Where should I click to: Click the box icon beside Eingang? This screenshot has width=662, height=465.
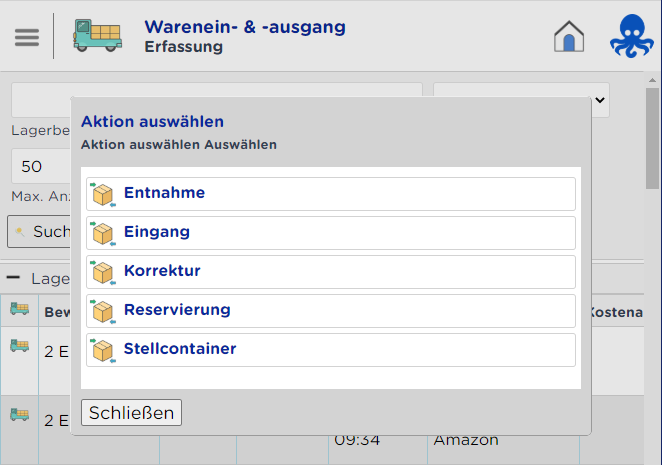[103, 233]
